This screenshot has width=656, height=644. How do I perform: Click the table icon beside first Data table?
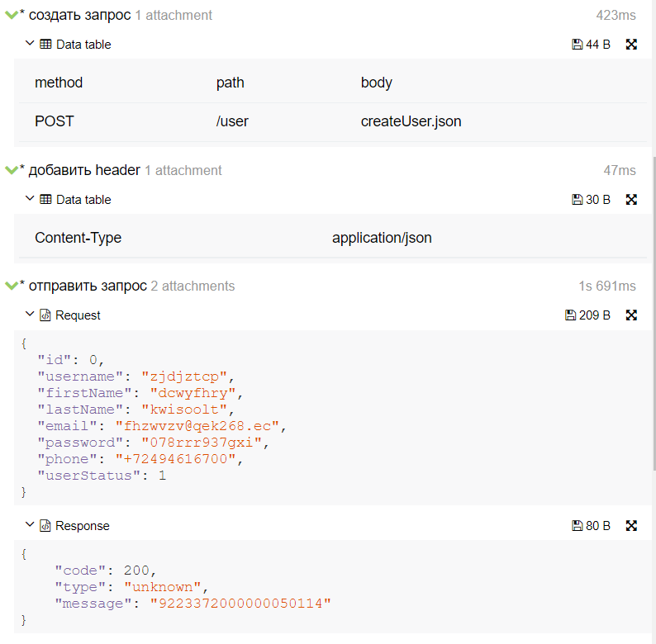click(x=45, y=44)
